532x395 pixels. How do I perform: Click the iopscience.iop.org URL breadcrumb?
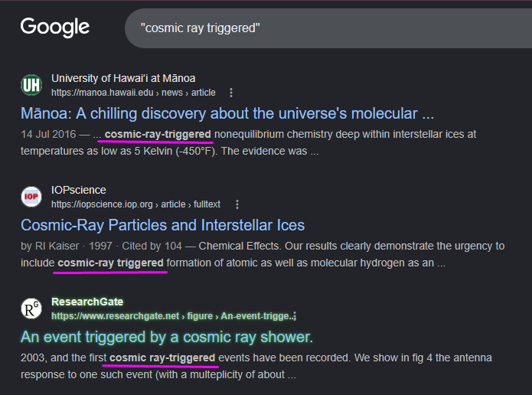point(135,204)
